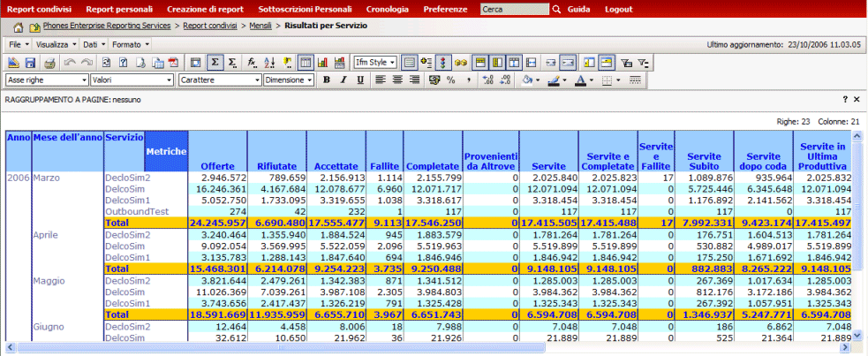Click the border lines style icon

(635, 80)
